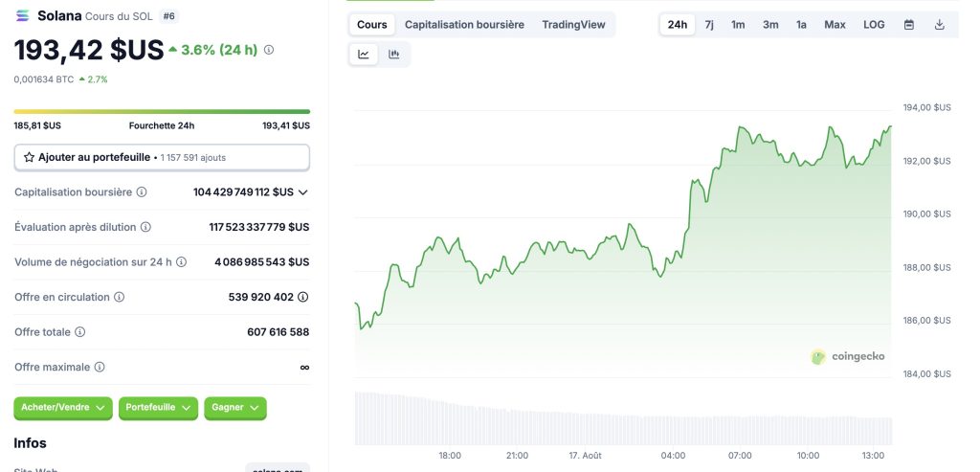Screen dimensions: 980x472
Task: Click Ajouter au portefeuille button
Action: [x=162, y=157]
